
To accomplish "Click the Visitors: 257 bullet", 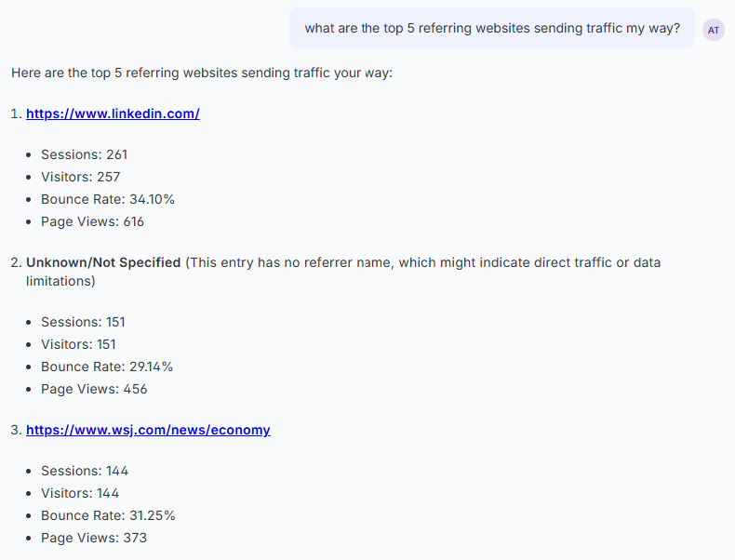I will click(x=81, y=177).
